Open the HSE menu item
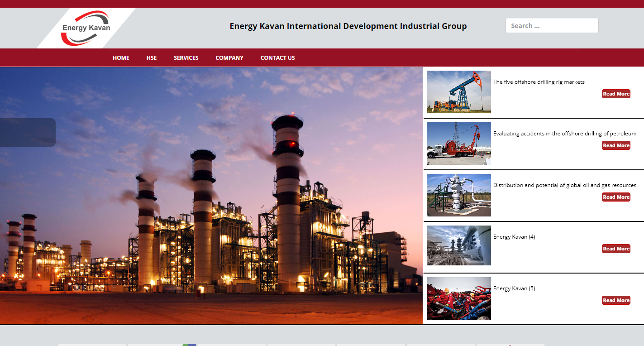The image size is (644, 346). (x=152, y=58)
